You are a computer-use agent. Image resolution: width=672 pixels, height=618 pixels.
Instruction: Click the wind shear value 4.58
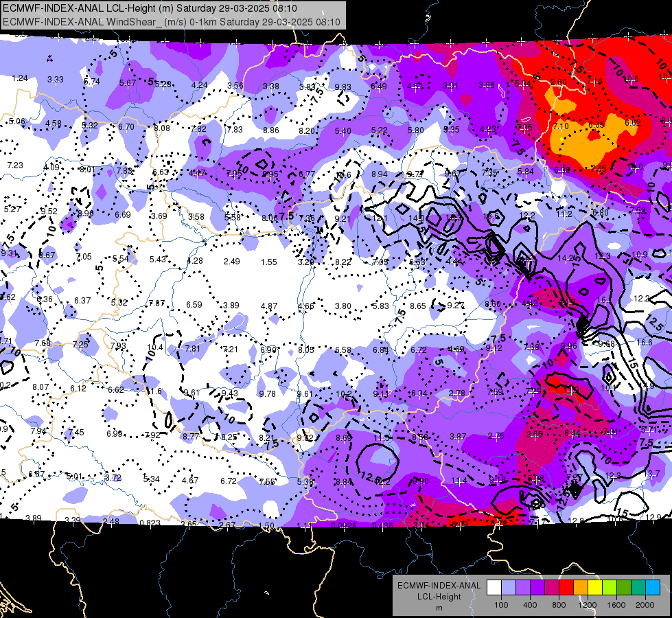coord(53,124)
